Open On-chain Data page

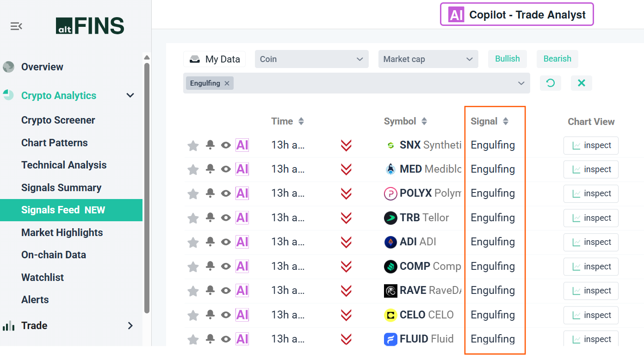(54, 255)
